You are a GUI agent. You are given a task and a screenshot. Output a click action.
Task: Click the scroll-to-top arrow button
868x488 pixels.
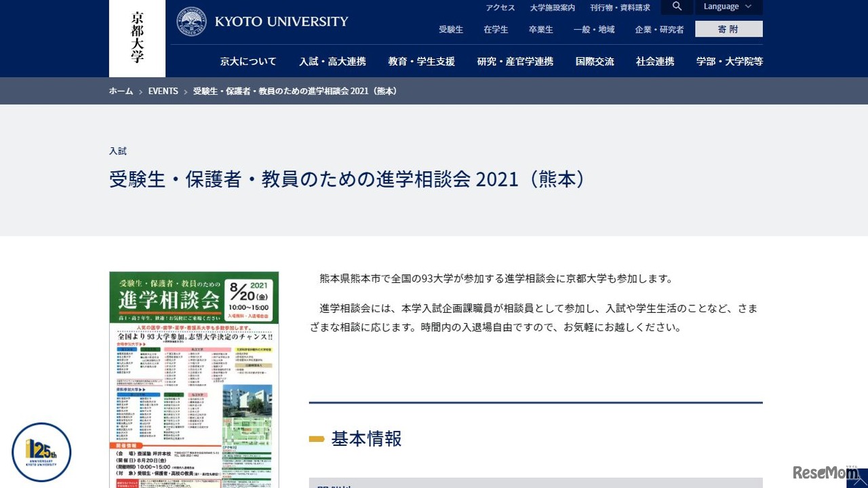[x=856, y=478]
